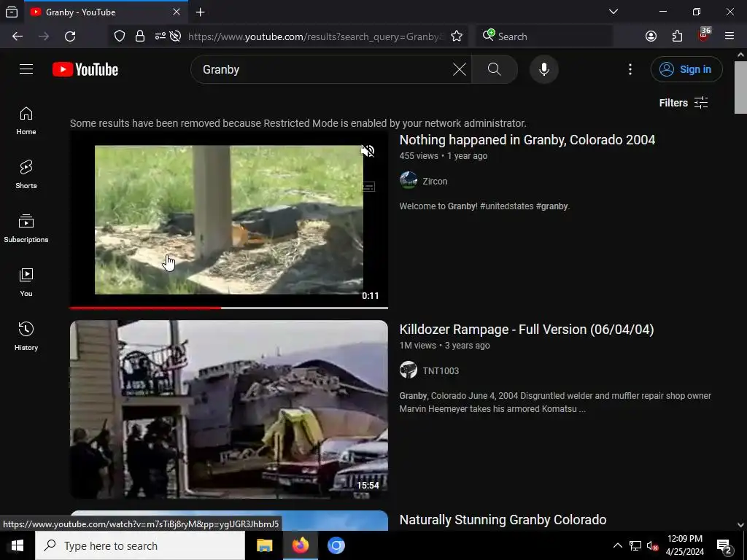Click the taskbar Type here to search box
The width and height of the screenshot is (747, 560).
pyautogui.click(x=140, y=545)
